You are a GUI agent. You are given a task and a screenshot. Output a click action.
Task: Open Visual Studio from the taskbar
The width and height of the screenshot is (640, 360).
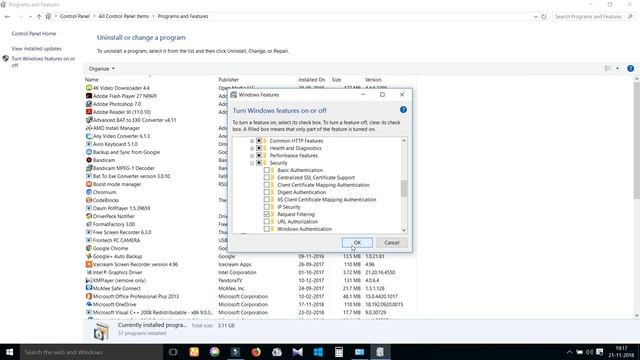(298, 352)
